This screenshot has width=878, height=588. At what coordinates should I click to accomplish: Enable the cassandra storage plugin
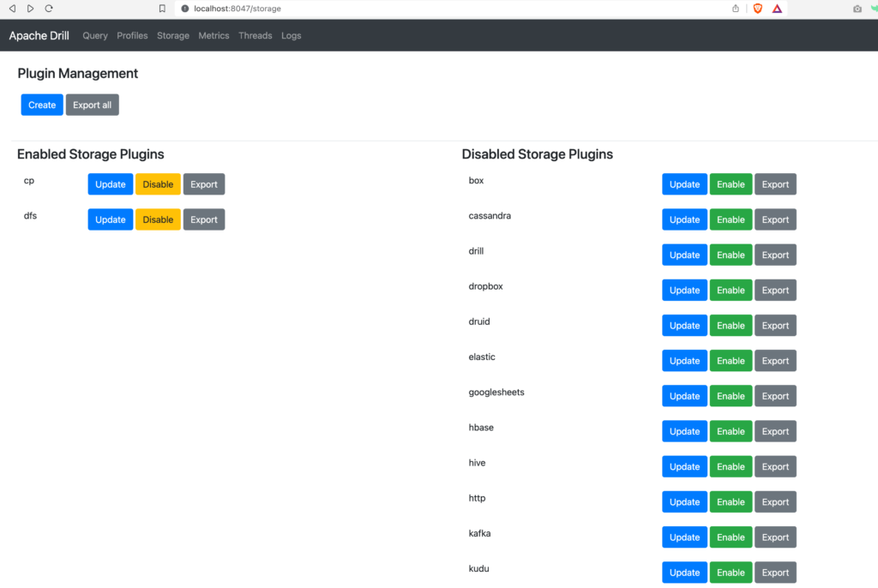click(731, 219)
